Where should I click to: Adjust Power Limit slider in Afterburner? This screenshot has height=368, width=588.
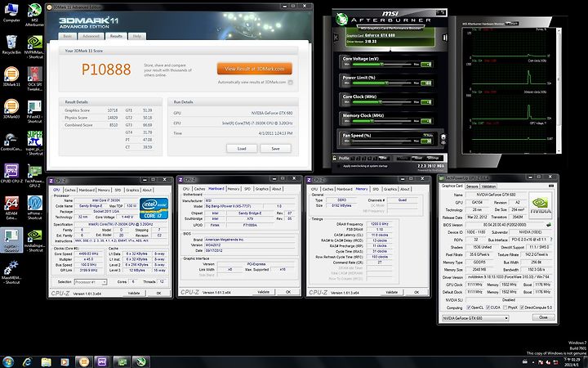pos(382,83)
